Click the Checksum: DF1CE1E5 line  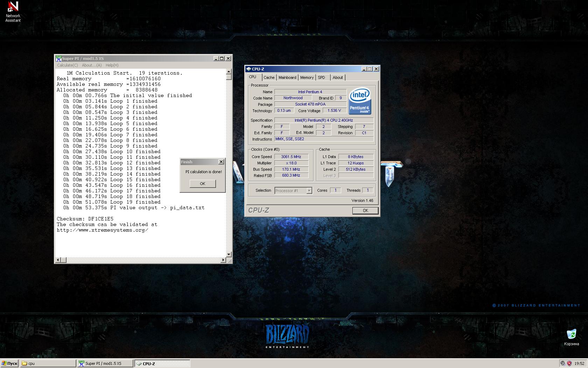(85, 219)
